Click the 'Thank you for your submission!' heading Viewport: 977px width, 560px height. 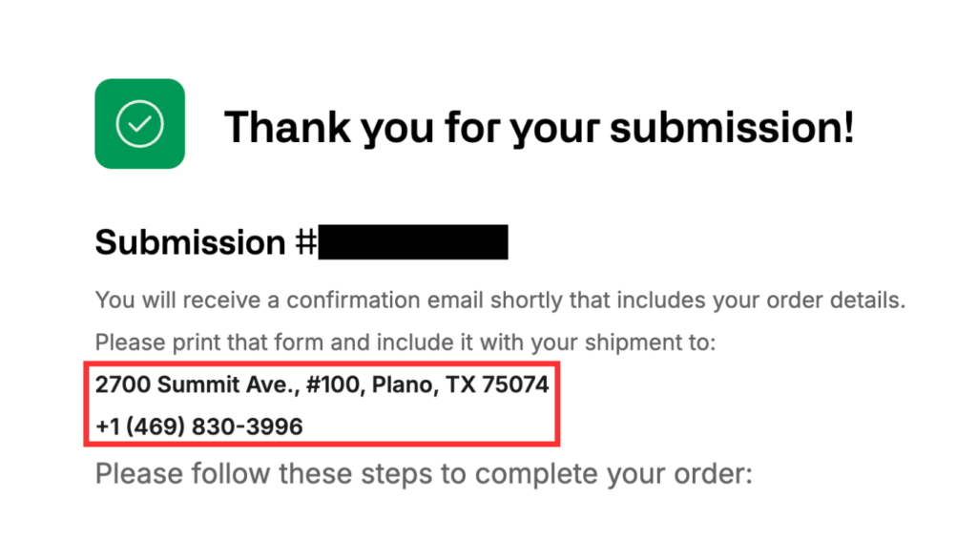click(x=539, y=128)
